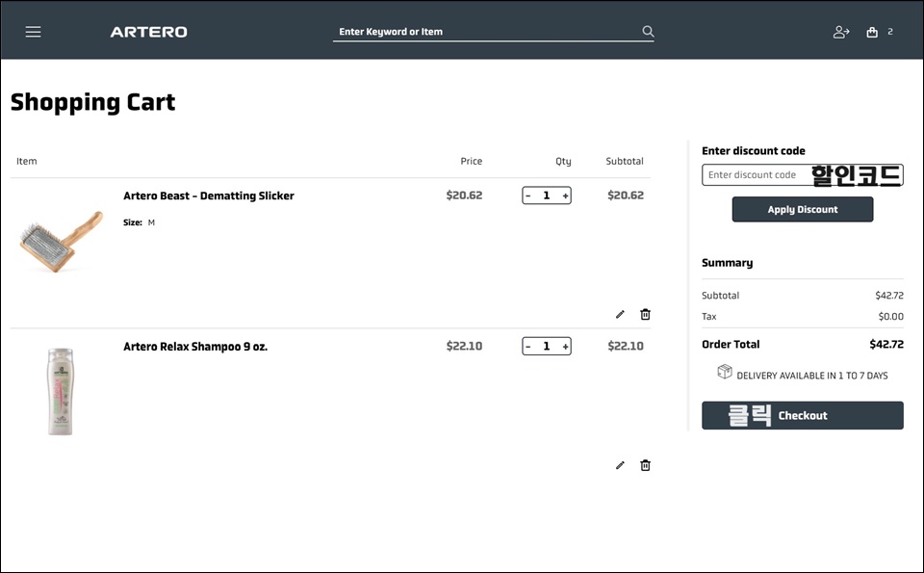Open Artero Beast – Dematting Slicker link
Image resolution: width=924 pixels, height=573 pixels.
tap(209, 195)
